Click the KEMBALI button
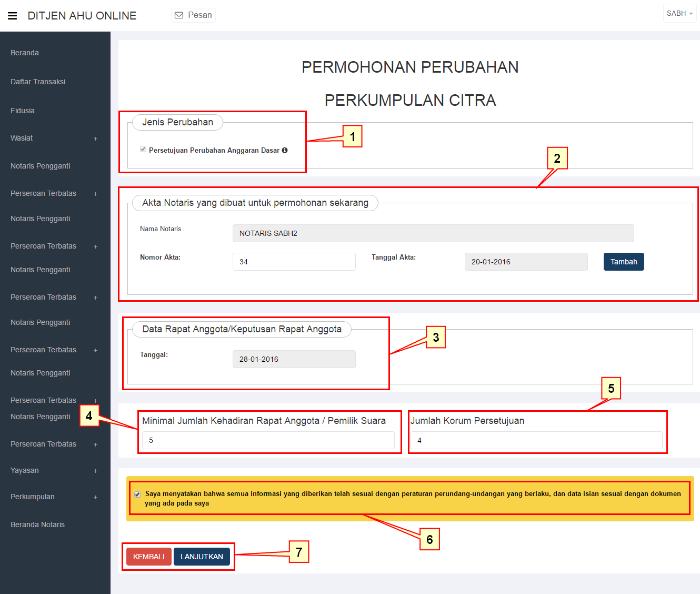Image resolution: width=700 pixels, height=594 pixels. 148,557
